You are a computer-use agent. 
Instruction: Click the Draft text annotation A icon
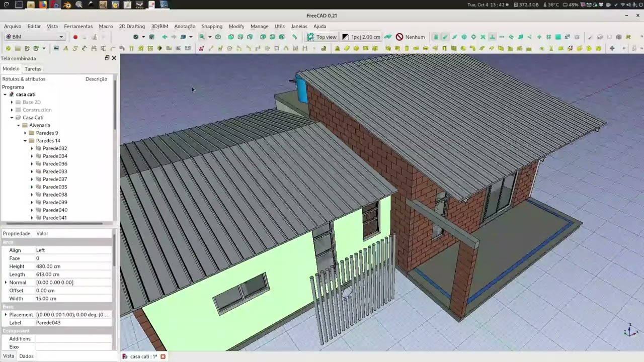65,48
